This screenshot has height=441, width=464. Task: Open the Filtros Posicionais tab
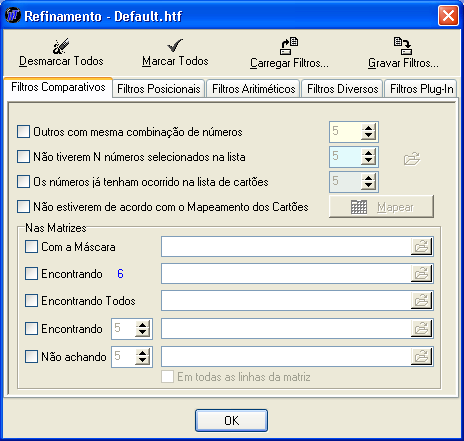(159, 89)
